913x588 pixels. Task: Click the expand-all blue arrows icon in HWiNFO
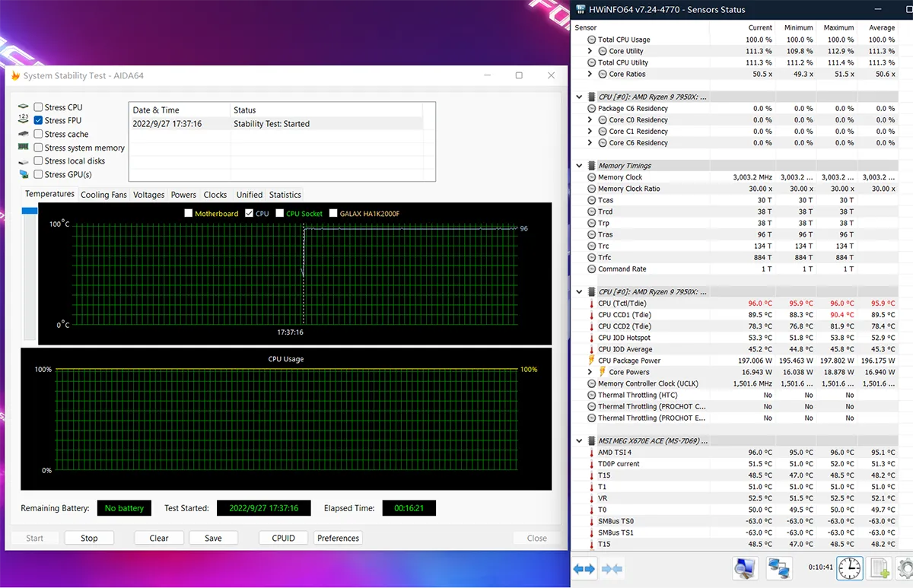tap(584, 568)
